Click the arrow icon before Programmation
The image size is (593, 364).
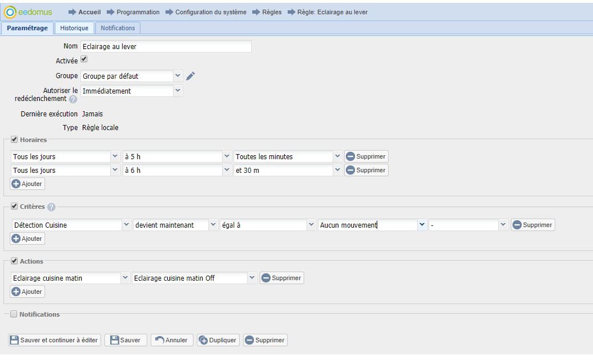coord(110,12)
